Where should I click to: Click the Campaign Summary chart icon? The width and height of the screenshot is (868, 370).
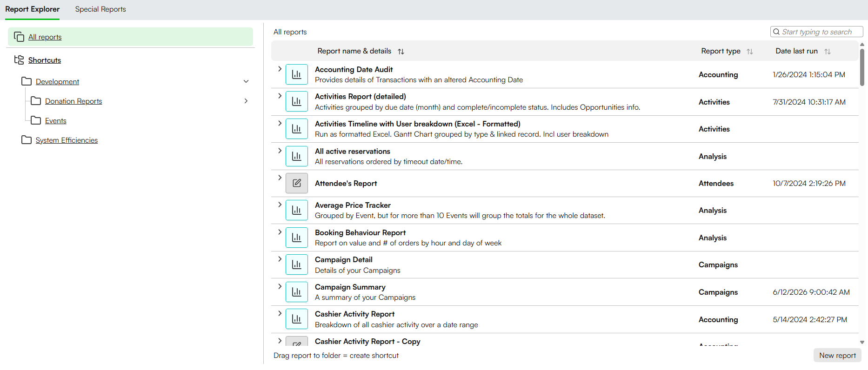click(297, 292)
